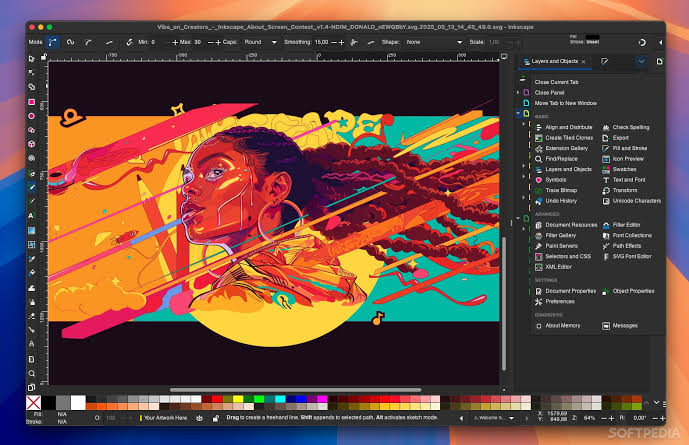The height and width of the screenshot is (445, 689).
Task: Select the Paint Bucket tool
Action: point(31,273)
